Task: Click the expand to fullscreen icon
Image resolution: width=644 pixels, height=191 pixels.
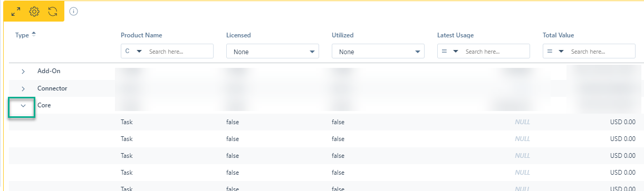Action: pos(16,11)
